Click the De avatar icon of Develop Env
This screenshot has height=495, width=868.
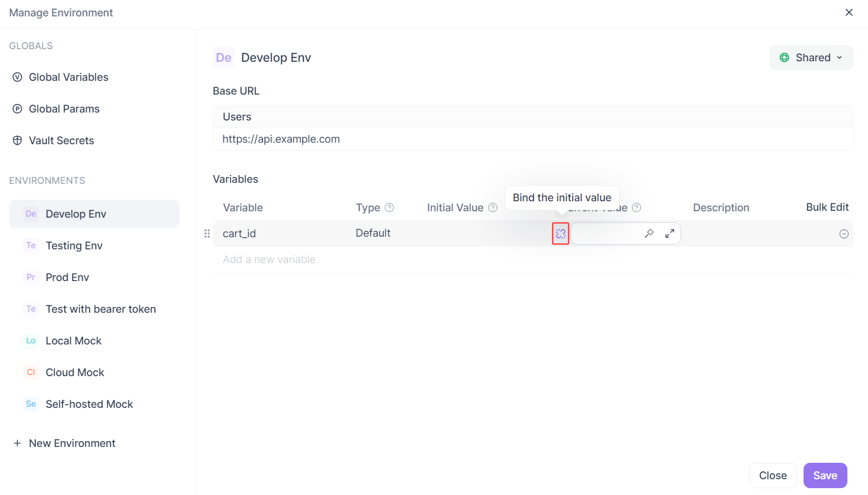coord(223,58)
